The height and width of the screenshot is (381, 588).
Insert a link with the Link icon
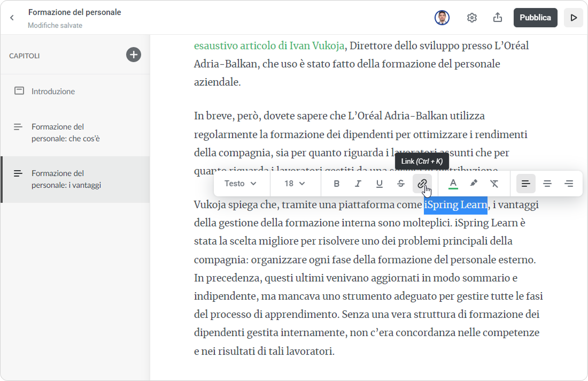click(x=422, y=184)
